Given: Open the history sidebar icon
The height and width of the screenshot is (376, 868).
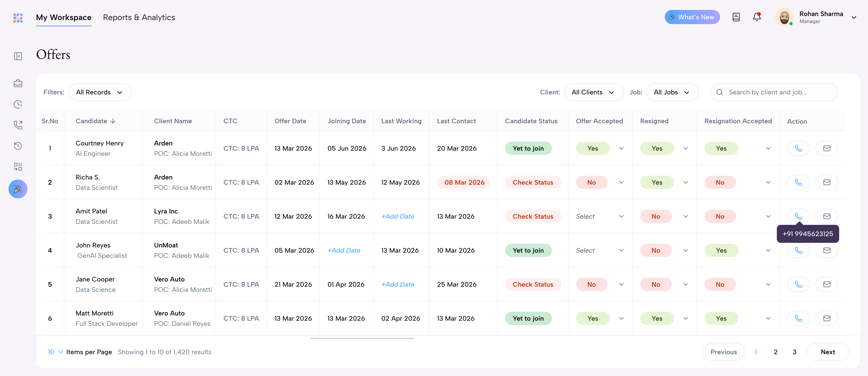Looking at the screenshot, I should pos(18,146).
